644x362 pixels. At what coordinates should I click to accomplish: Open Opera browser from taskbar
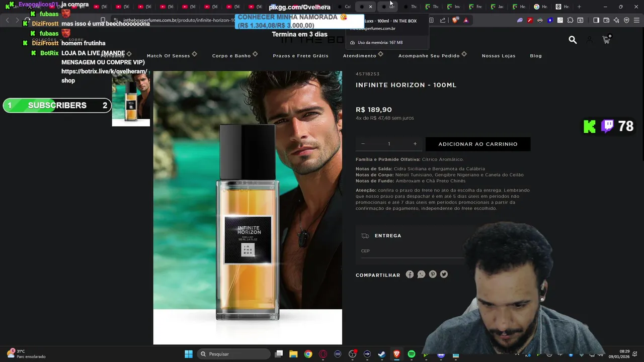323,354
